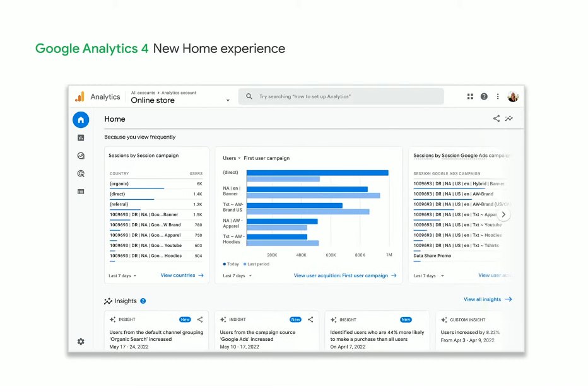Click the search Analytics input field
588x392 pixels.
point(341,96)
